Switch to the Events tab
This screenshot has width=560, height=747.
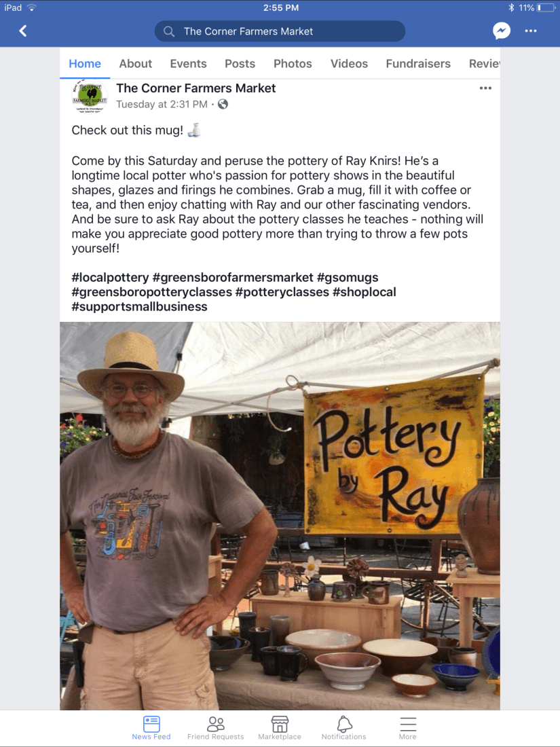click(x=188, y=64)
